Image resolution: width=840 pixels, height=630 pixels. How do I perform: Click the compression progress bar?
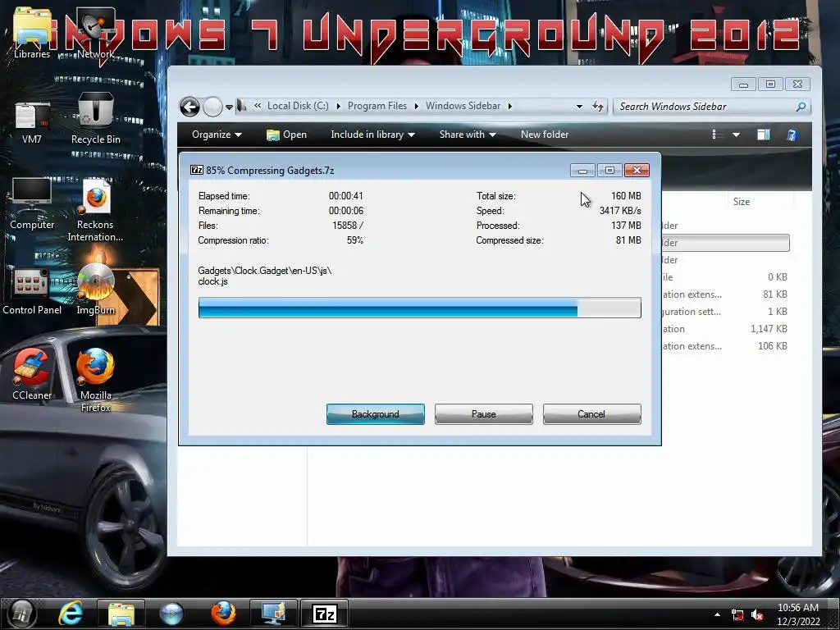tap(419, 308)
